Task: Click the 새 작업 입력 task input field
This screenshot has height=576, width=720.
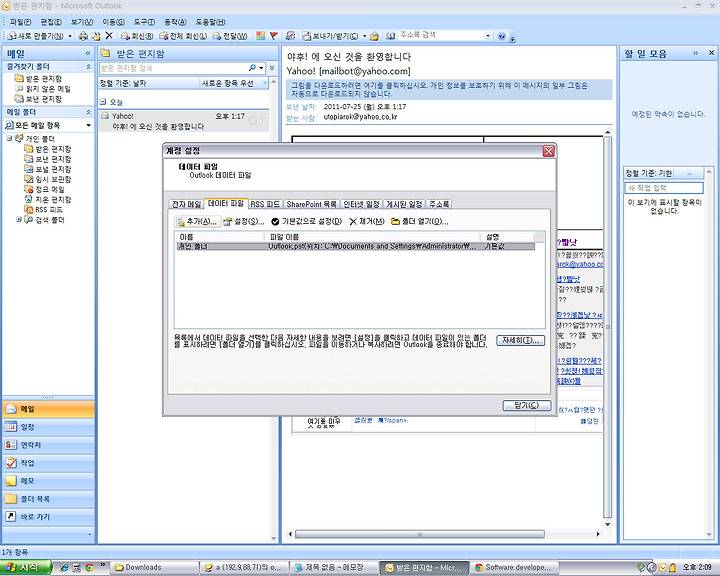Action: pos(664,187)
